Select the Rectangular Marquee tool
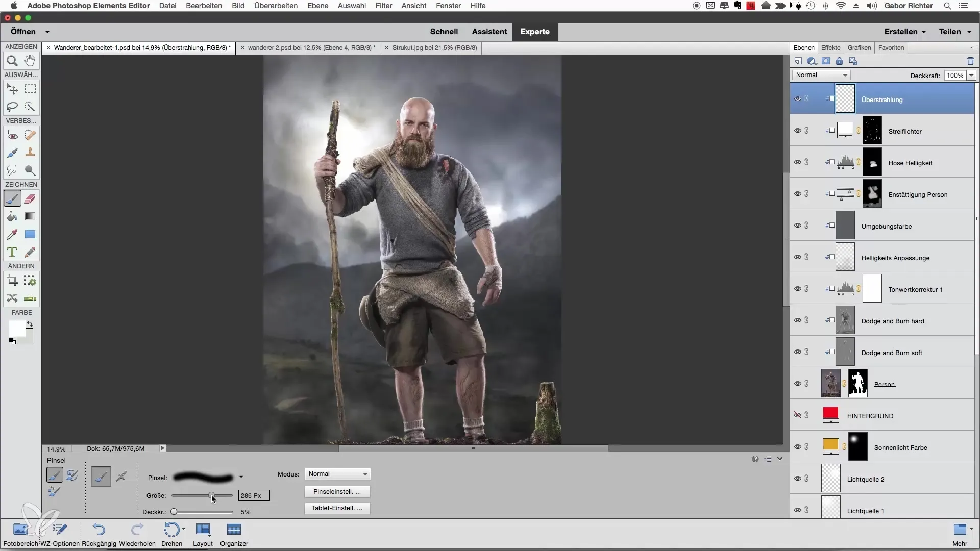Screen dimensions: 980x551 click(30, 89)
